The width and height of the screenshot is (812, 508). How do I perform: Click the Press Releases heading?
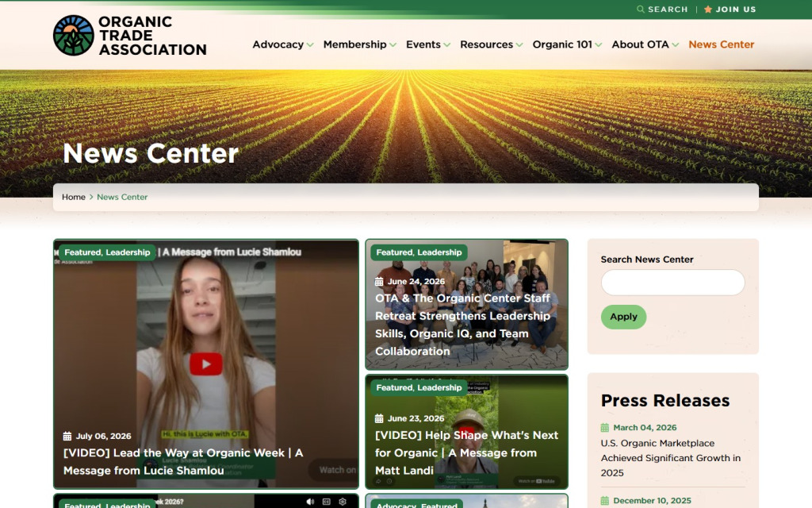pos(665,401)
